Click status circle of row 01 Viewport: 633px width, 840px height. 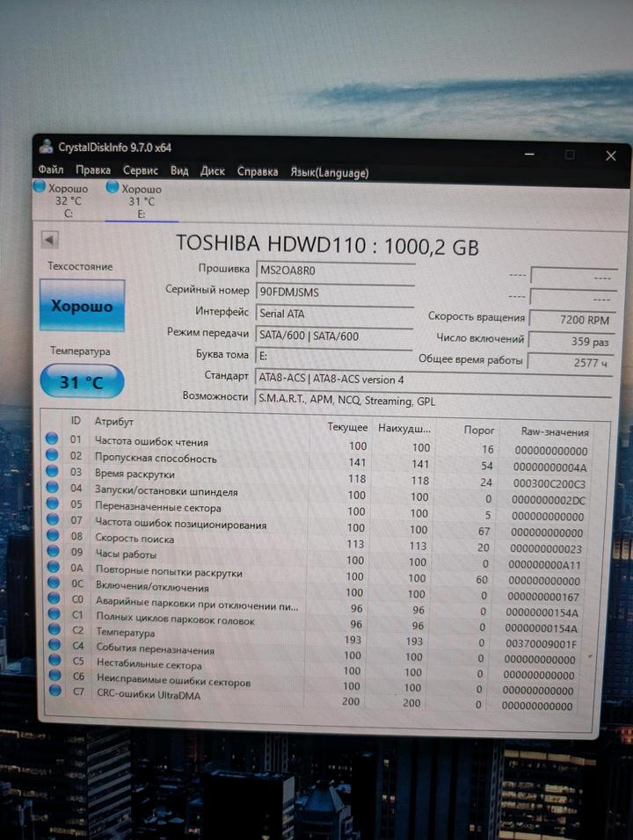point(52,438)
